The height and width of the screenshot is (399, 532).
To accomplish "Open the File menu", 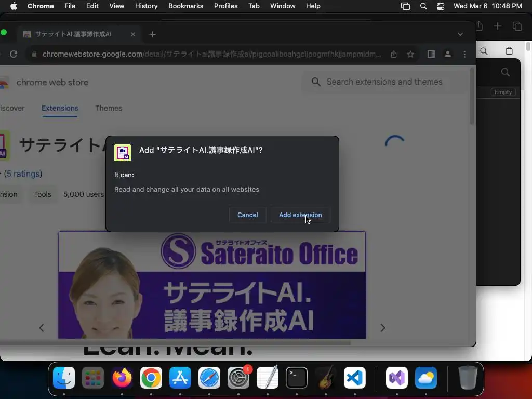I will 70,6.
